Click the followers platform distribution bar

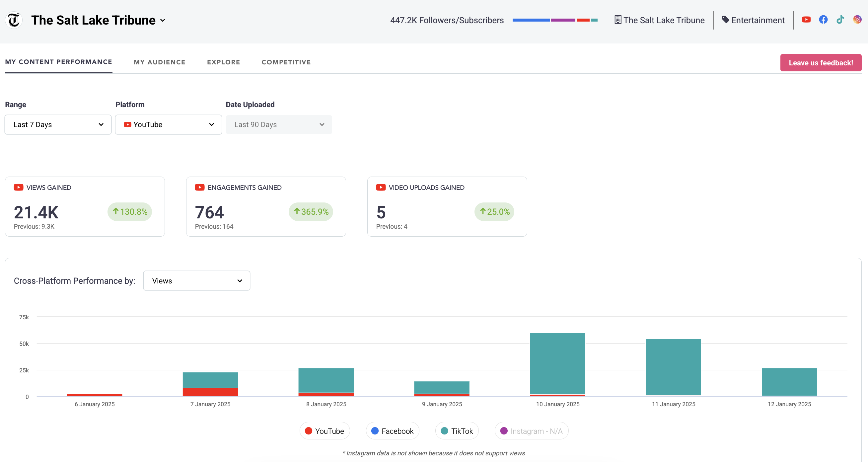pyautogui.click(x=555, y=20)
